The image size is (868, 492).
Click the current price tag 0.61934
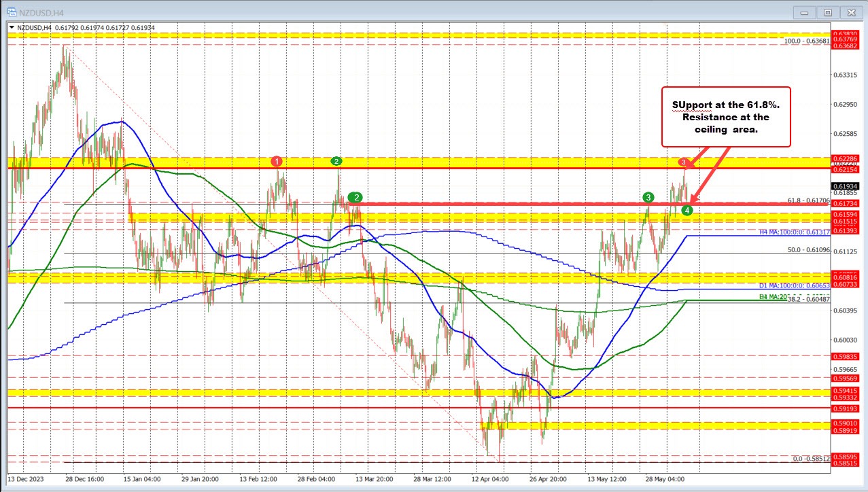click(x=844, y=185)
